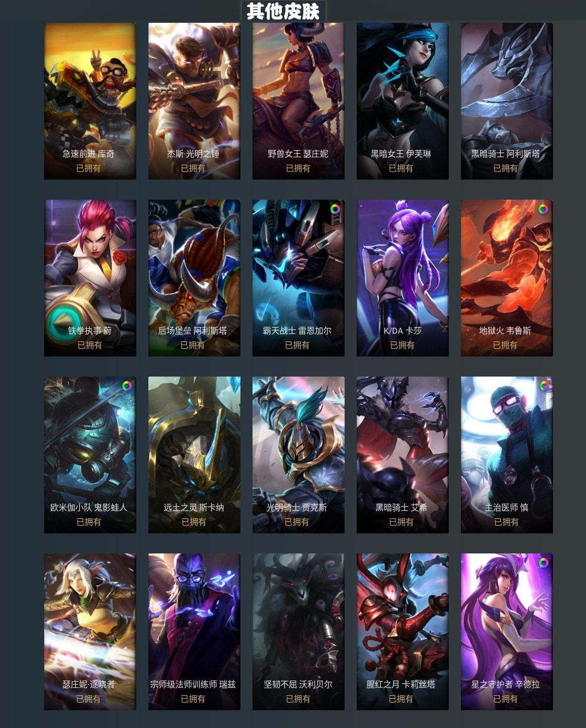This screenshot has width=586, height=728.
Task: Click chroma icon on 星之守护者 辛德拉 card
Action: point(543,563)
